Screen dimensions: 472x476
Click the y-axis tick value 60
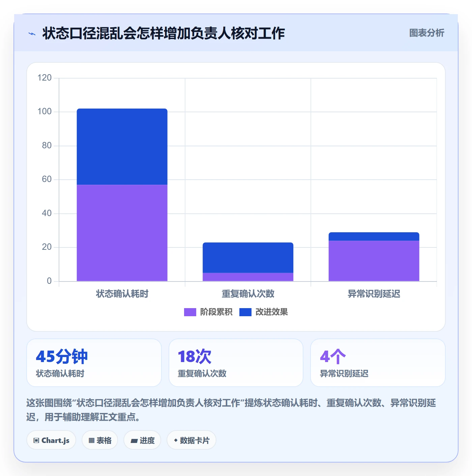click(47, 179)
